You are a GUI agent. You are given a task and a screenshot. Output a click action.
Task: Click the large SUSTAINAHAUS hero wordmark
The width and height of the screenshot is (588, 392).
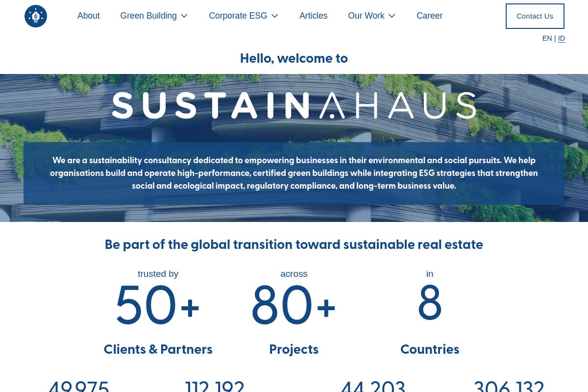(294, 105)
